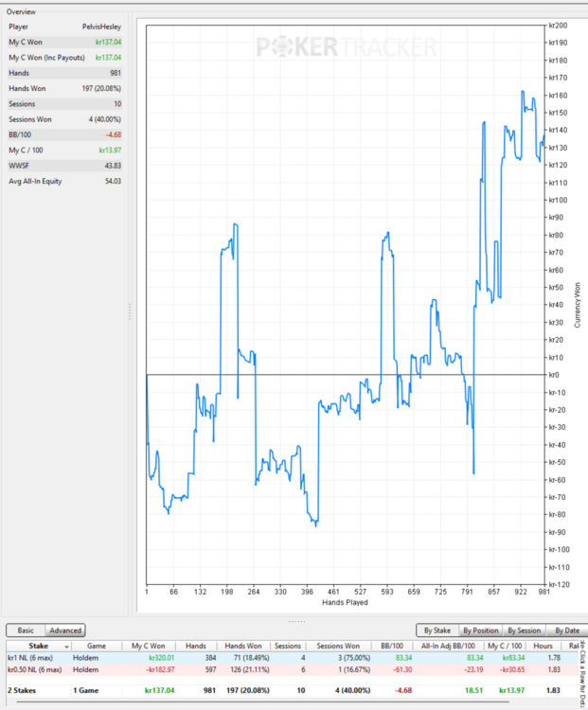Click the Sessions 10 overview row
588x710 pixels.
(64, 104)
